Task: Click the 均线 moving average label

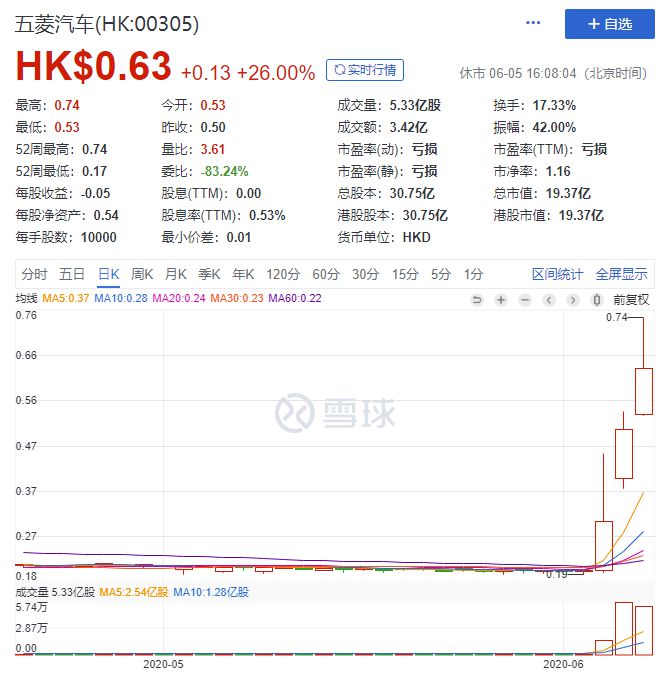Action: click(27, 298)
